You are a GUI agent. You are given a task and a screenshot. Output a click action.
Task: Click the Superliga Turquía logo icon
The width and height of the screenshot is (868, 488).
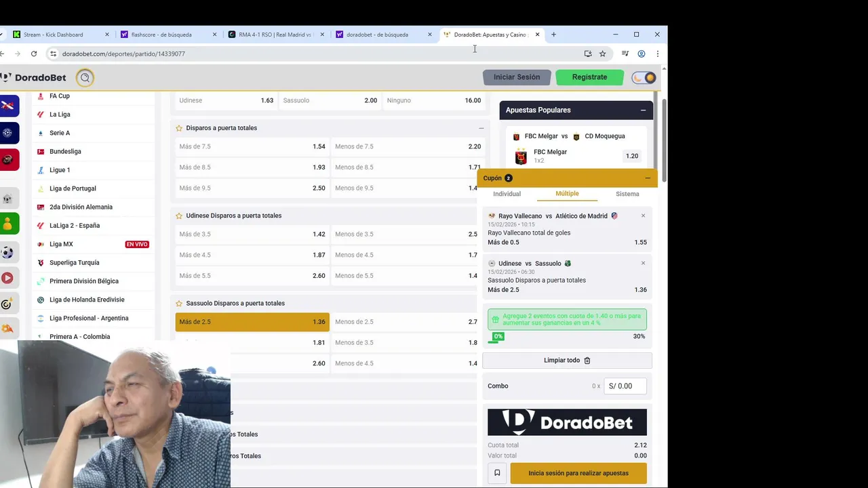pyautogui.click(x=41, y=263)
